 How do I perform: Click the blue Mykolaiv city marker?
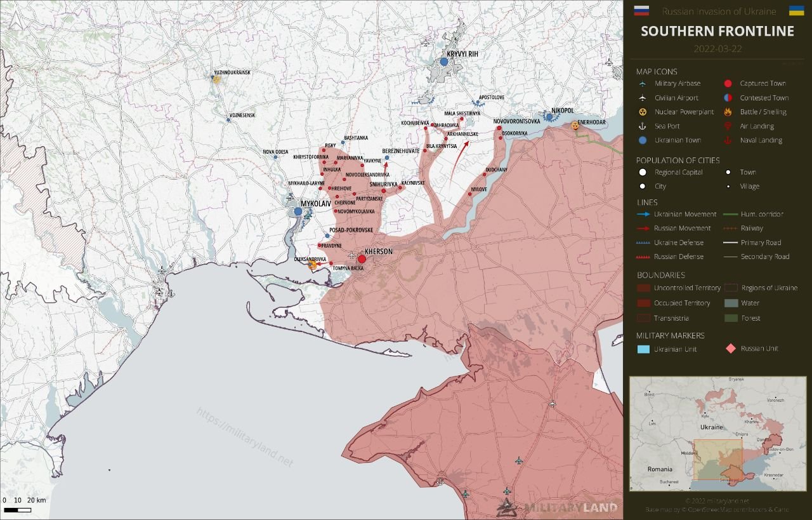[x=298, y=211]
